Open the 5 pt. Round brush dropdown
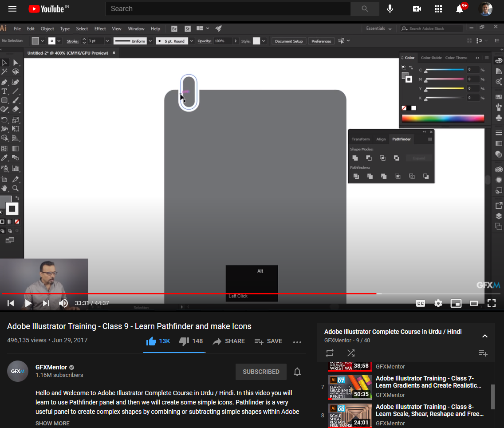The width and height of the screenshot is (504, 428). [x=191, y=41]
